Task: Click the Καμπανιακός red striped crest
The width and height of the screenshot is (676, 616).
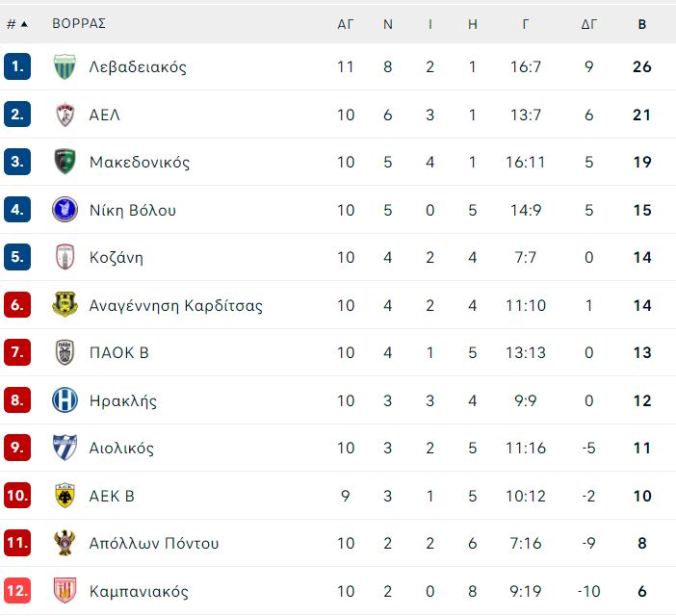Action: coord(65,591)
